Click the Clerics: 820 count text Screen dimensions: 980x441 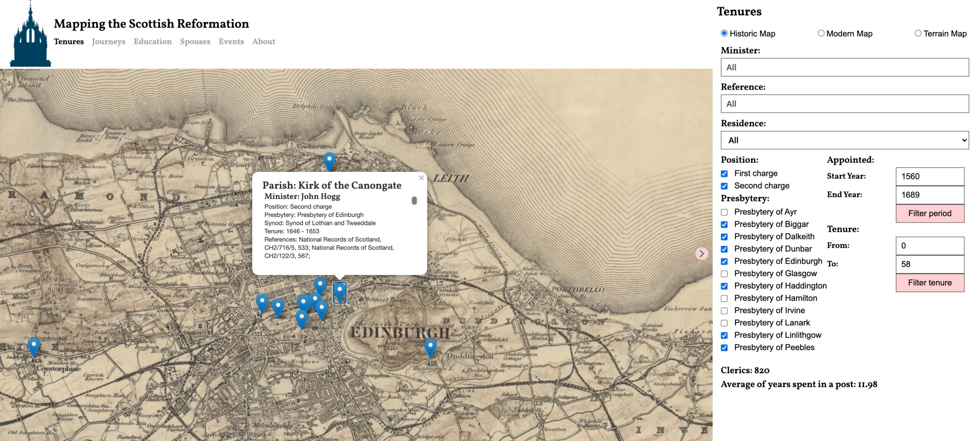point(745,370)
